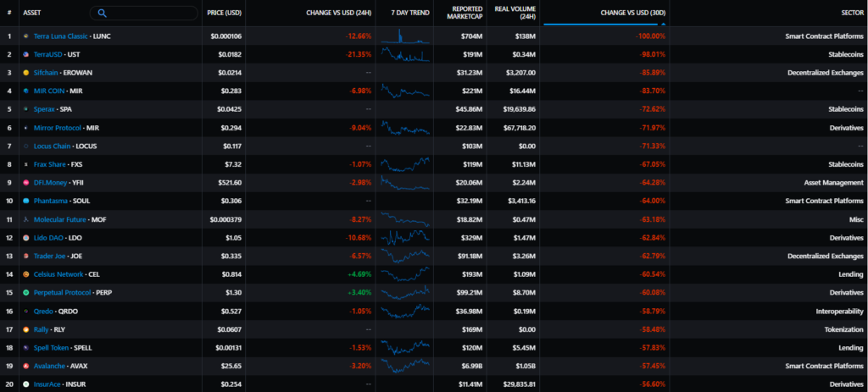Click the -21.35% 24H change for TerraUSD
This screenshot has height=392, width=868.
click(x=359, y=54)
